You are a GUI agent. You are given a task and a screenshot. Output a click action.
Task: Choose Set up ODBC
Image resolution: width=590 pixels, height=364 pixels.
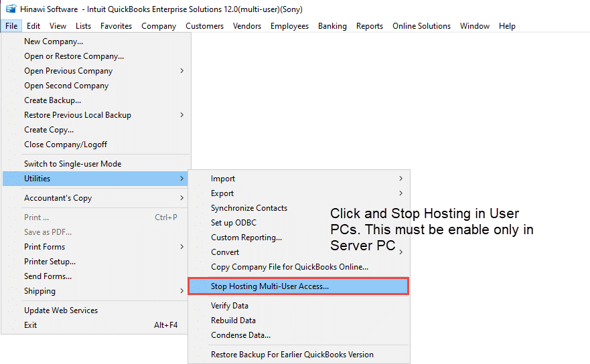(299, 222)
